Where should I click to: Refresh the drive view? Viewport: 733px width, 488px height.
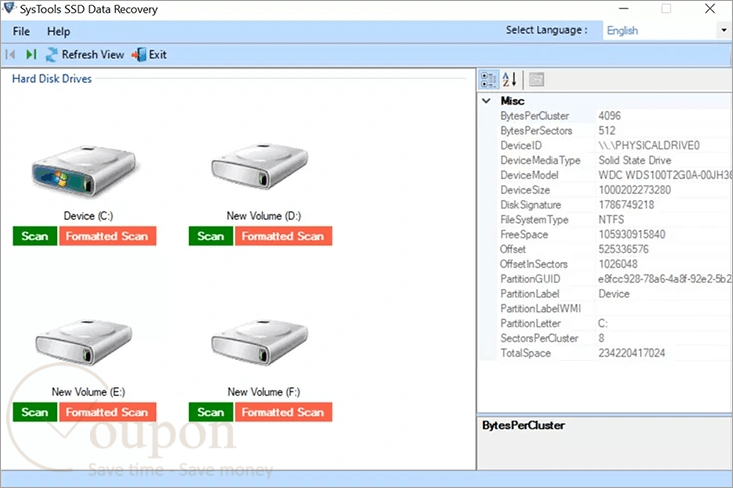click(85, 55)
